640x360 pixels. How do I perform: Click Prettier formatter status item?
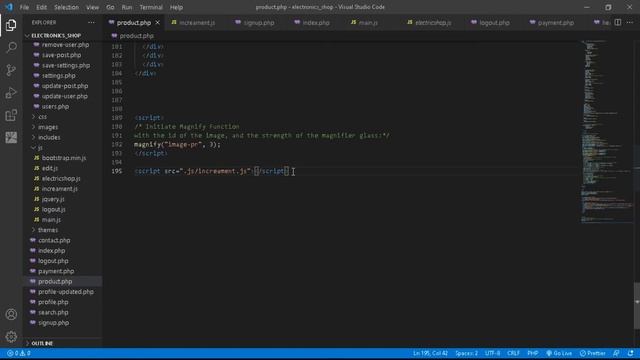(593, 353)
